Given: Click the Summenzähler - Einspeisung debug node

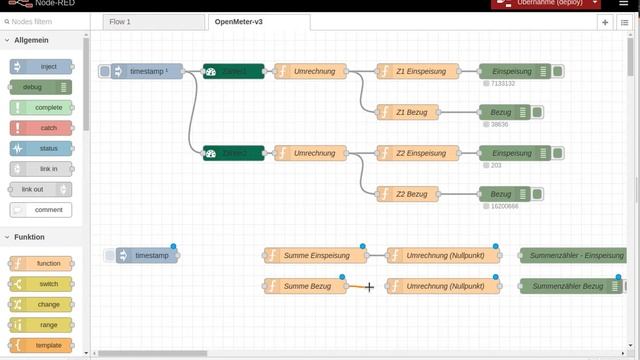Looking at the screenshot, I should click(573, 256).
